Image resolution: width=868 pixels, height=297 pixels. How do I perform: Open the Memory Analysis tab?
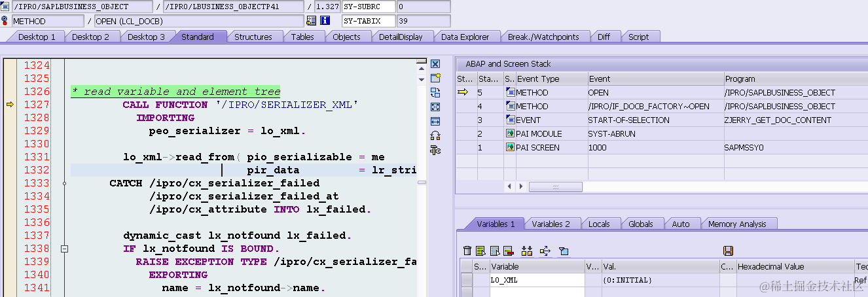737,224
